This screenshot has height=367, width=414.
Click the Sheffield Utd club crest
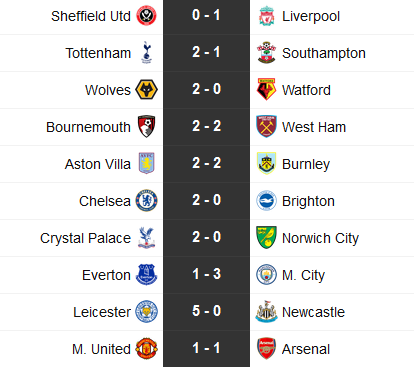(146, 16)
